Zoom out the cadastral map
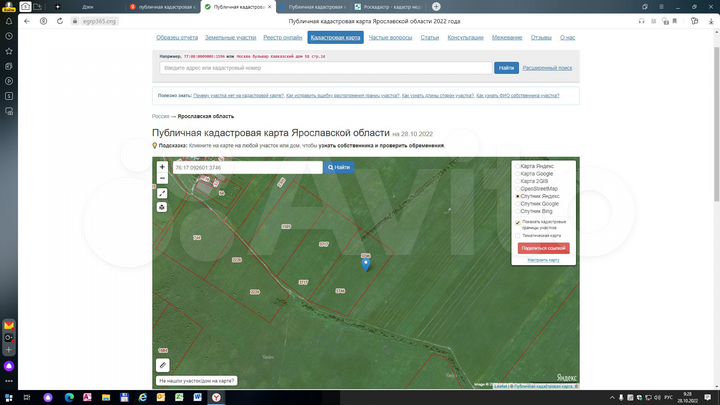 (x=162, y=179)
